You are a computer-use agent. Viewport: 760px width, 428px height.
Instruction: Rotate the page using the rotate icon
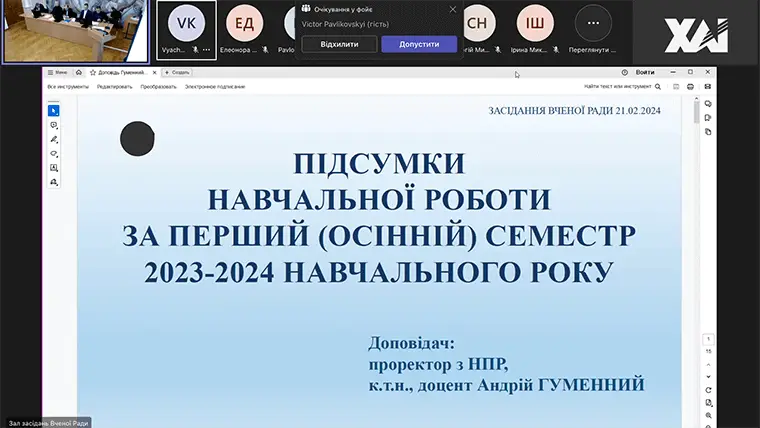click(708, 389)
